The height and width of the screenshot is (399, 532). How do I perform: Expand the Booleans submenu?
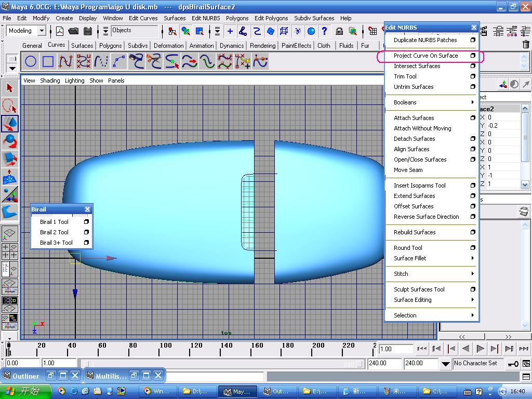tap(431, 102)
